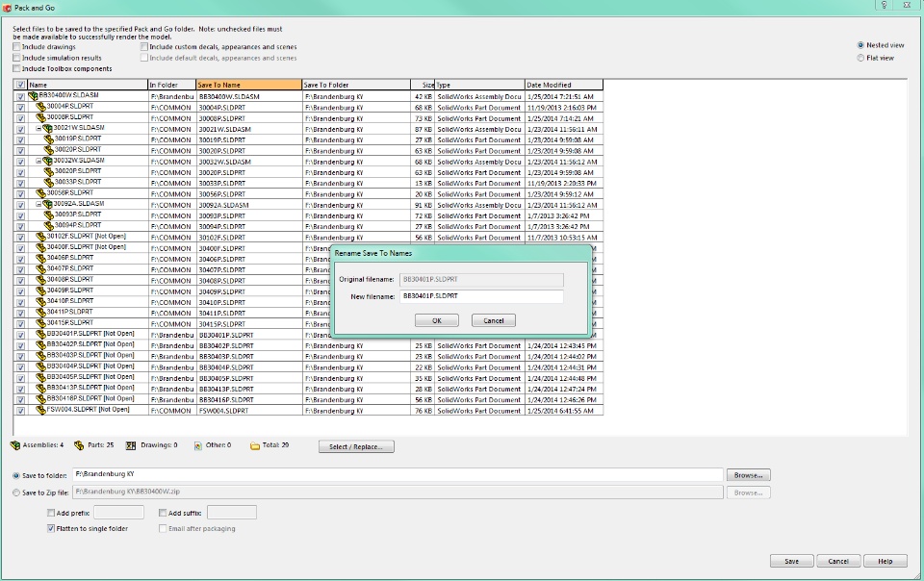Viewport: 924px width, 581px height.
Task: Choose the Save to folder option
Action: [x=16, y=475]
